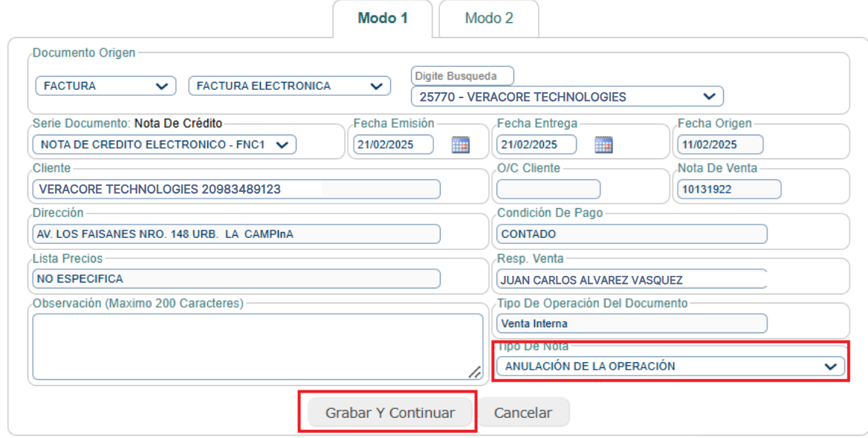Click the Grabar Y Continuar button
868x438 pixels.
pos(390,413)
